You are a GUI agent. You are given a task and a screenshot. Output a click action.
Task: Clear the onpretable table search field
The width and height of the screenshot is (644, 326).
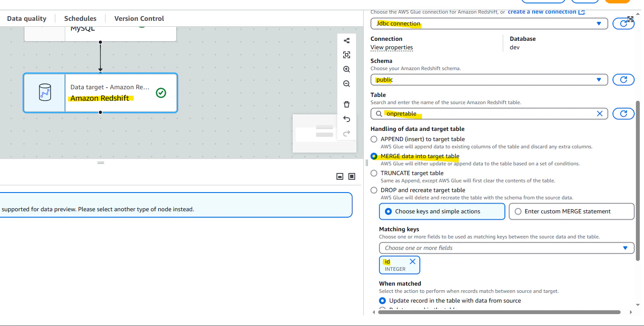click(600, 113)
